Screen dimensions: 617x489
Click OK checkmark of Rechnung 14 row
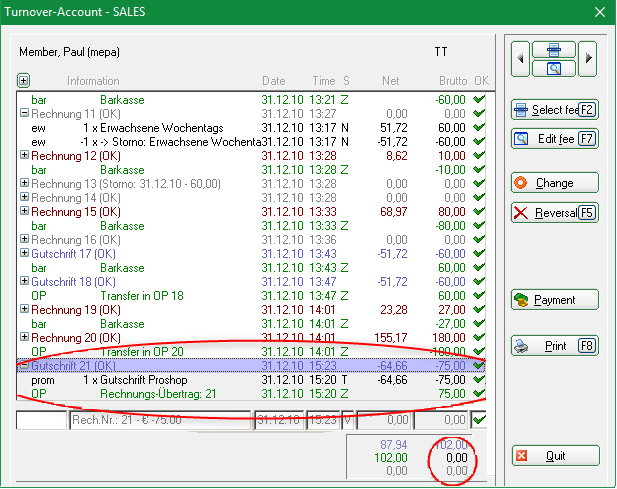click(x=478, y=197)
